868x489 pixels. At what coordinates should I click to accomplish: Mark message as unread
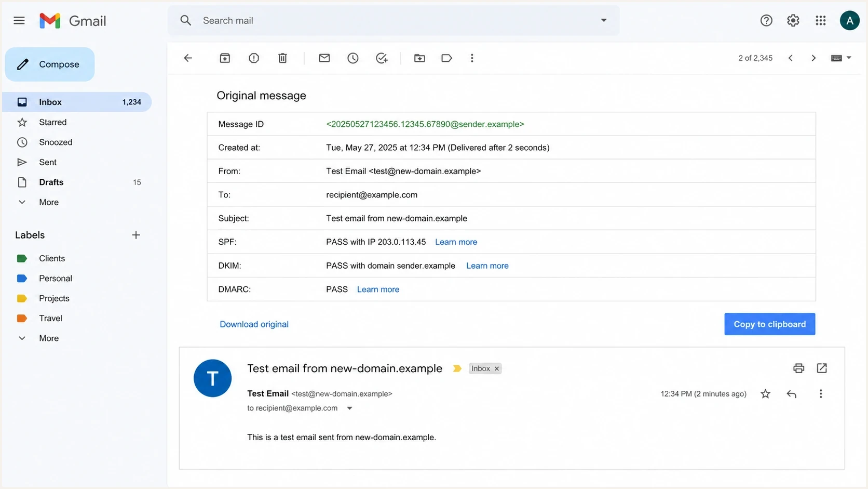pos(324,58)
